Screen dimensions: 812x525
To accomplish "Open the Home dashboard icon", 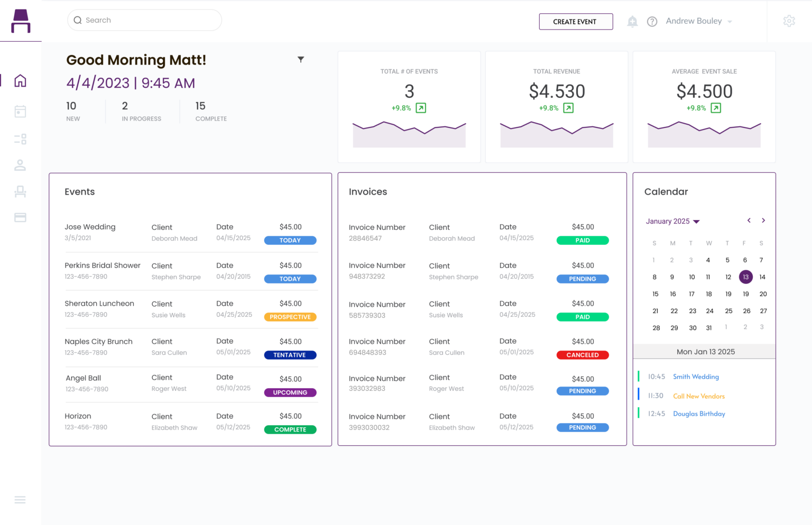I will tap(20, 80).
